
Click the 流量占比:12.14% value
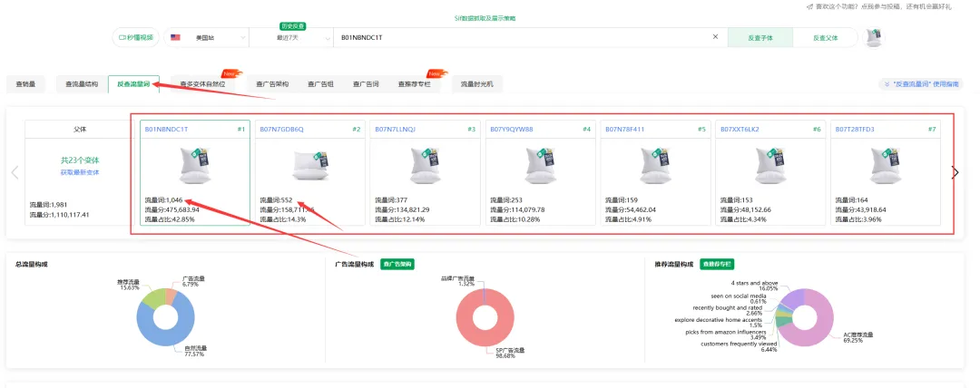[x=400, y=219]
